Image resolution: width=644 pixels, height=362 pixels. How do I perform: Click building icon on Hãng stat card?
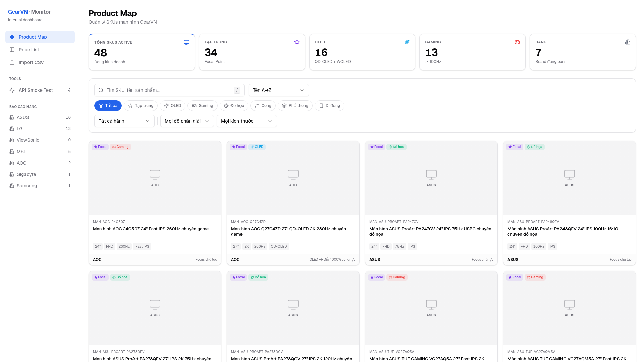pyautogui.click(x=628, y=42)
